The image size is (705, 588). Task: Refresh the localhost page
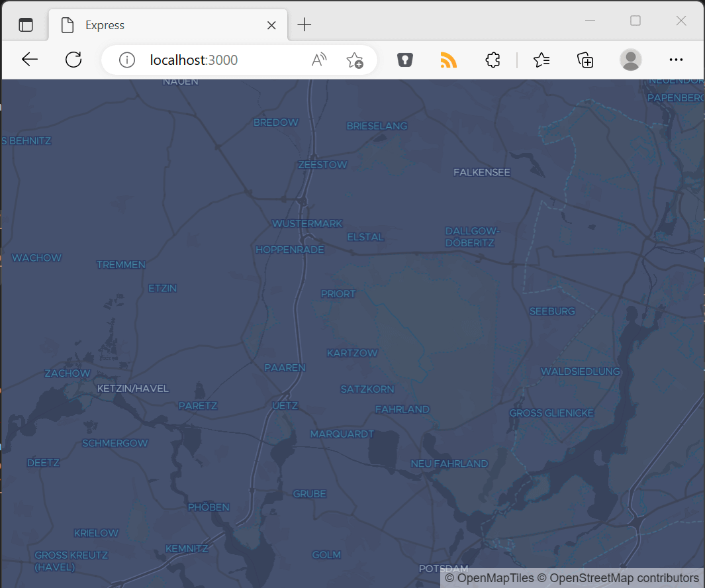click(x=73, y=60)
